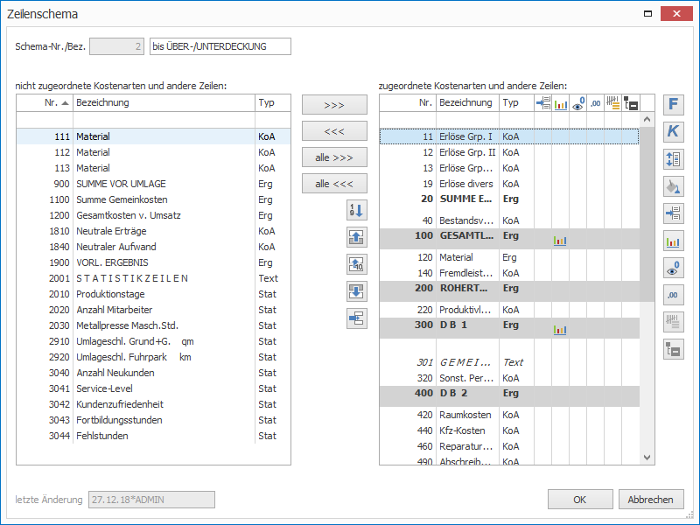This screenshot has width=700, height=525.
Task: Click the alle >>> button
Action: coord(335,158)
